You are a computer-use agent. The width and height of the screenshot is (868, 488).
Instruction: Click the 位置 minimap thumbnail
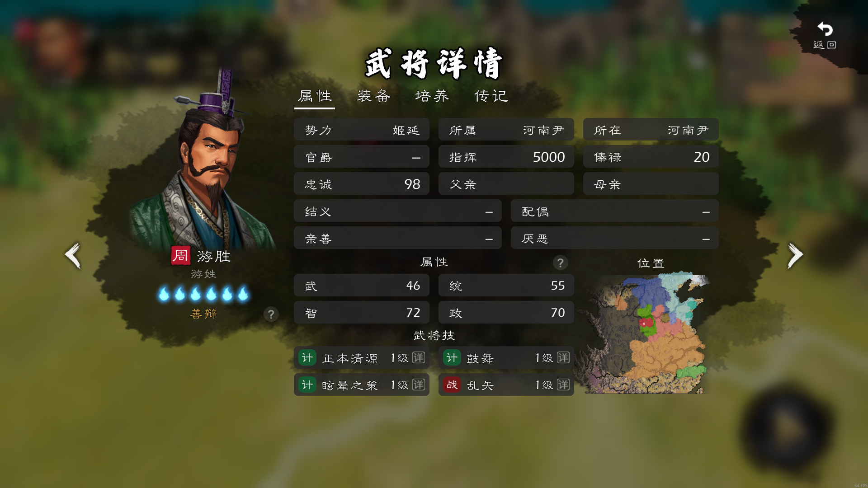647,333
